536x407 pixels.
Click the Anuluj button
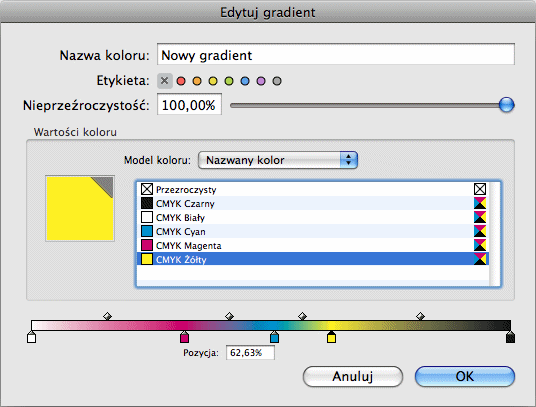pyautogui.click(x=353, y=377)
